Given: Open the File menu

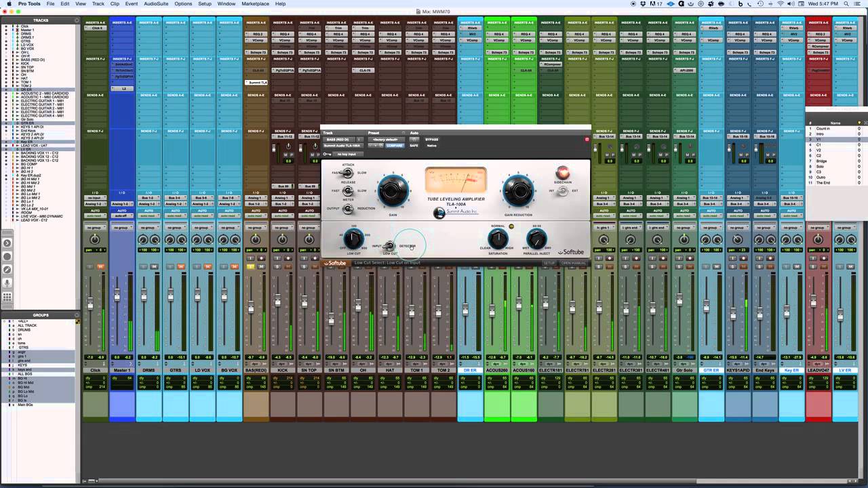Looking at the screenshot, I should click(x=50, y=3).
